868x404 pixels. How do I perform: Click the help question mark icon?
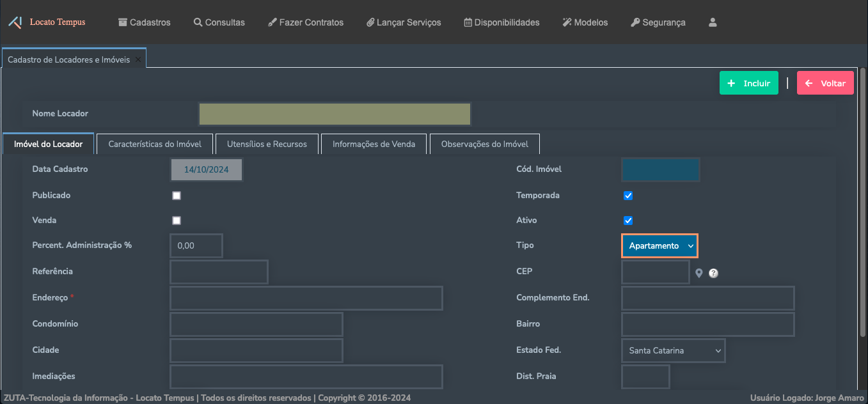tap(713, 273)
